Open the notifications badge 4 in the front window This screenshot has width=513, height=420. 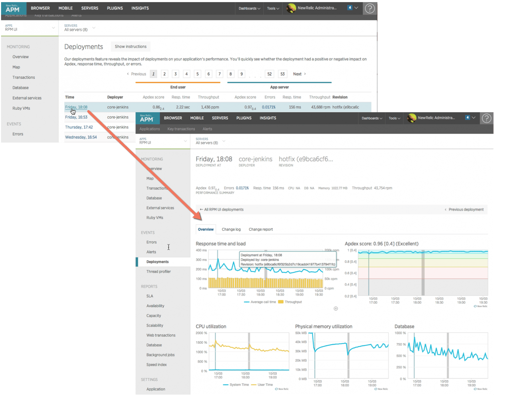click(x=467, y=118)
